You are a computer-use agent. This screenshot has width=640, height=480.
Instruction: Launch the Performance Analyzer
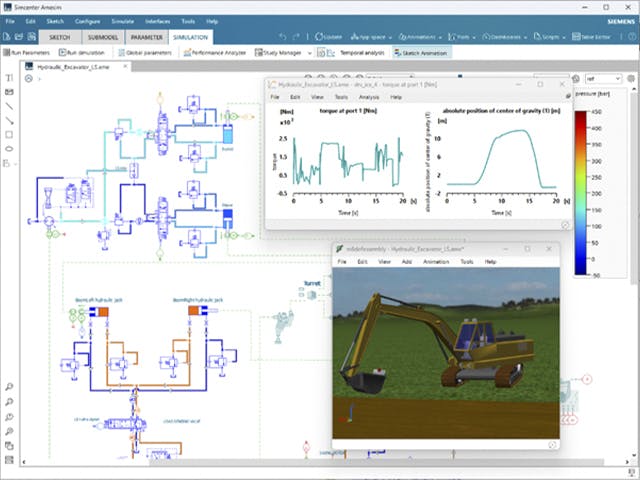(215, 53)
